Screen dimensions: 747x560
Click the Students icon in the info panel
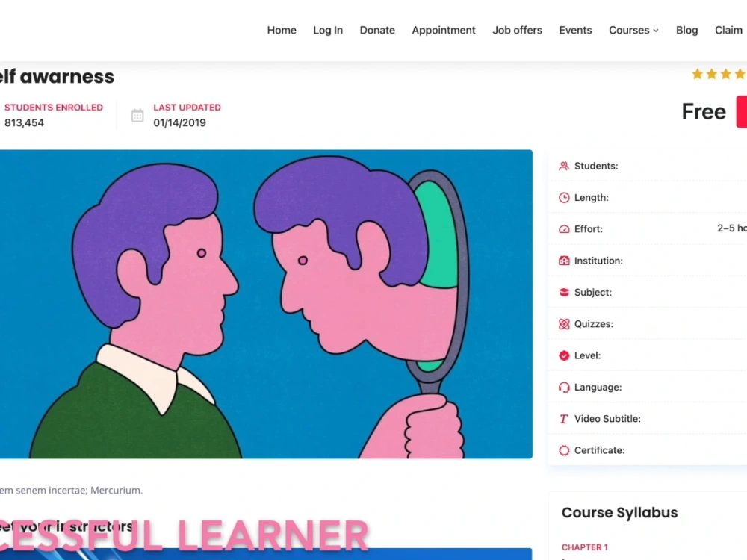[564, 166]
